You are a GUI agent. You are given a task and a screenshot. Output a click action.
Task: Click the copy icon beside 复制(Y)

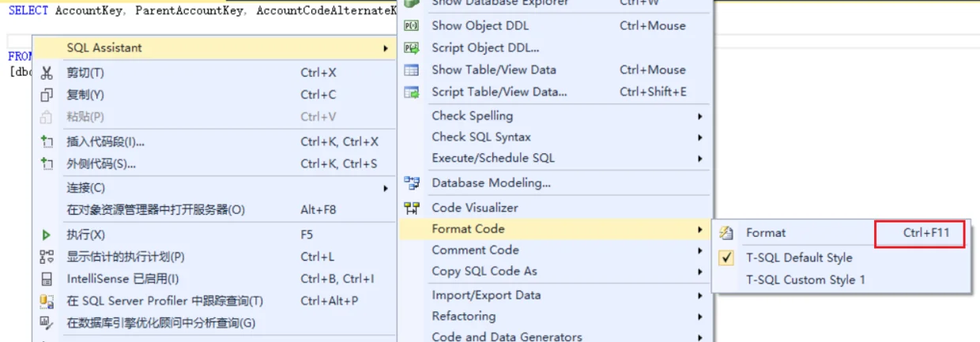point(47,95)
